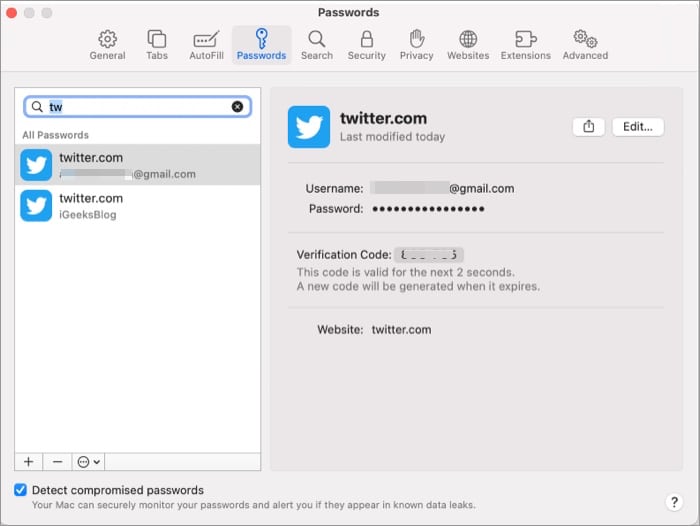This screenshot has width=700, height=526.
Task: Focus the password search field containing 'tw'
Action: tap(138, 107)
